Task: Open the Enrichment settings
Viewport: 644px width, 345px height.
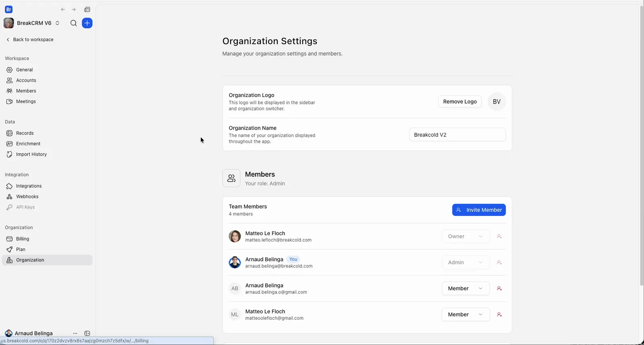Action: [x=47, y=144]
